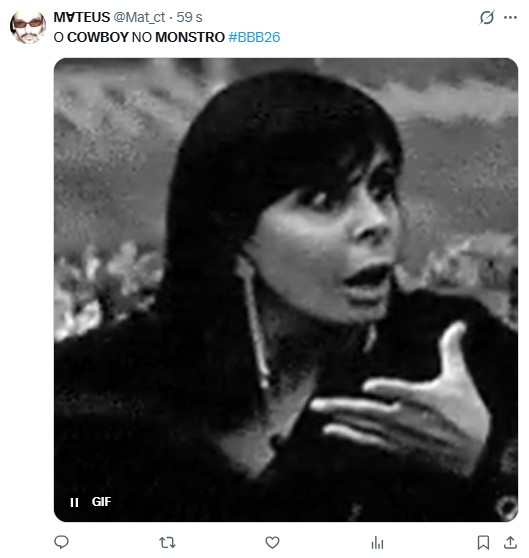
Task: Open the share upload-arrow icon
Action: click(510, 542)
